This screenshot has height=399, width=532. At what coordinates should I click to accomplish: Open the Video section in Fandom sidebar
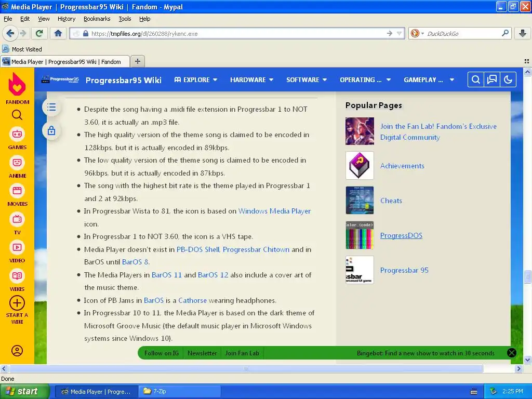(17, 252)
